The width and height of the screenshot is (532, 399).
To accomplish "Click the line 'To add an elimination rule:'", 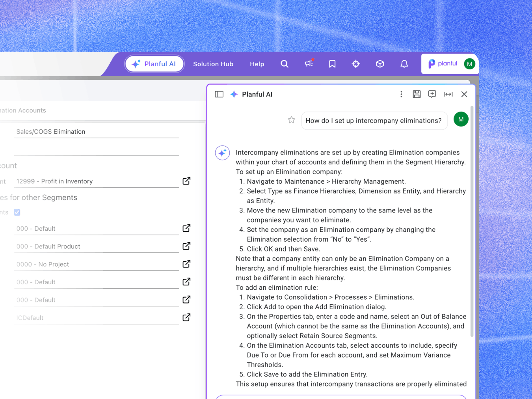I will tap(277, 288).
